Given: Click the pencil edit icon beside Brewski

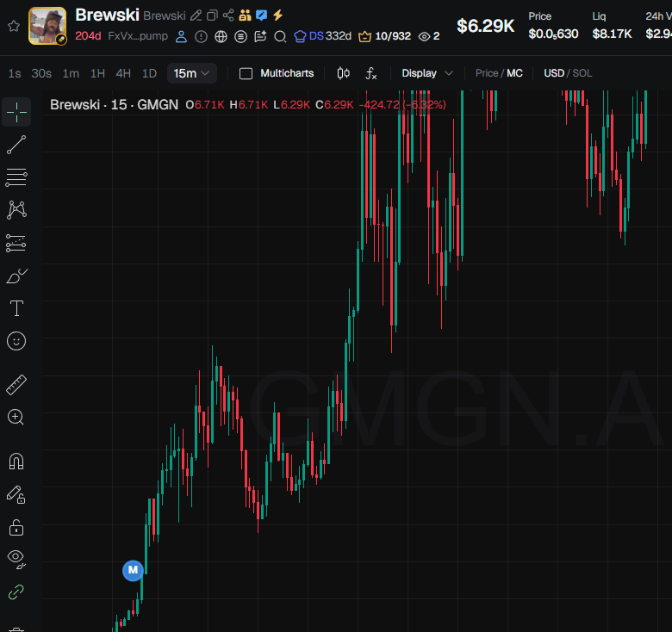Looking at the screenshot, I should [x=196, y=15].
